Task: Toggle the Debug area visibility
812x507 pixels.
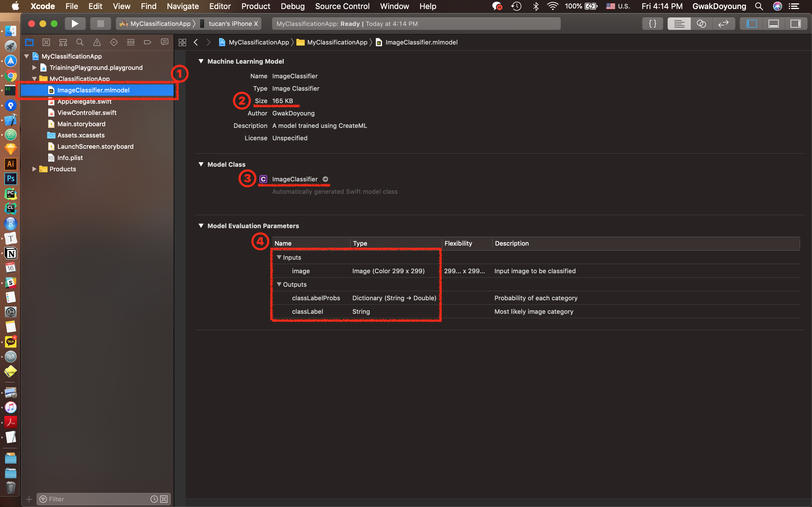Action: tap(773, 24)
